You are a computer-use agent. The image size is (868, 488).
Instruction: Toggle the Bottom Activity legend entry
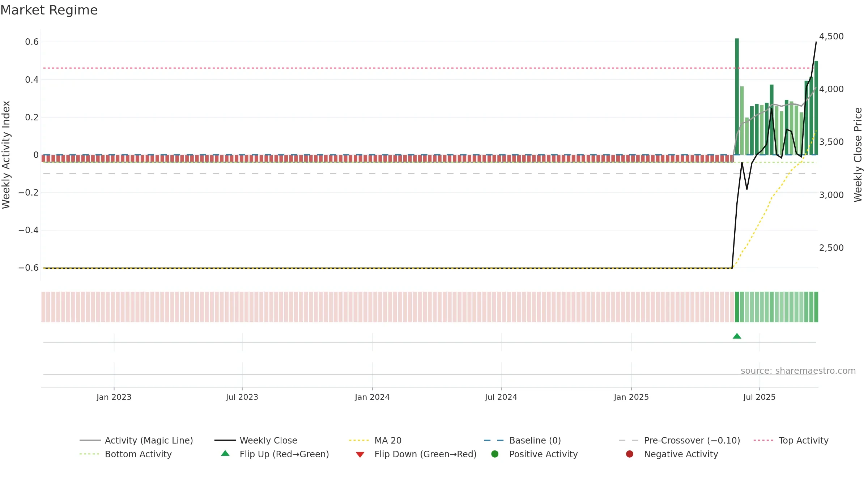tap(125, 454)
